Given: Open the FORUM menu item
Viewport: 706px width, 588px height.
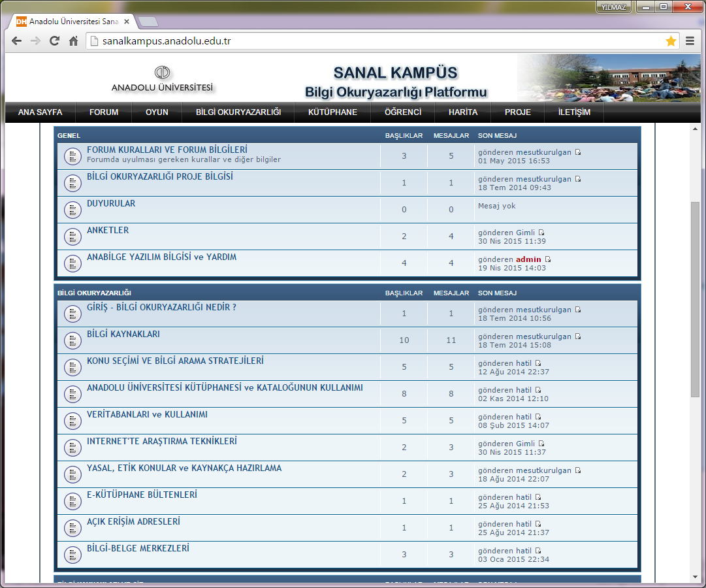Looking at the screenshot, I should 104,112.
